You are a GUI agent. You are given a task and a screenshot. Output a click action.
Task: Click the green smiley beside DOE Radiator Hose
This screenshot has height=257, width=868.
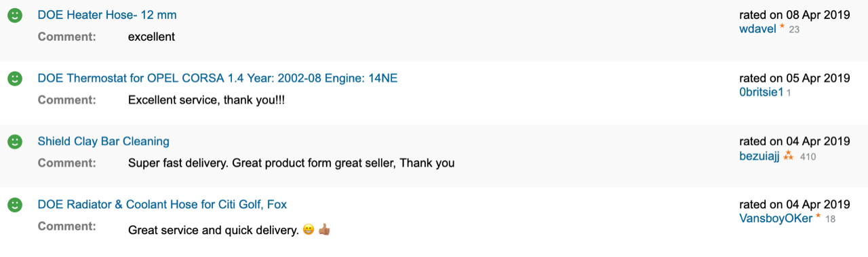click(x=15, y=205)
